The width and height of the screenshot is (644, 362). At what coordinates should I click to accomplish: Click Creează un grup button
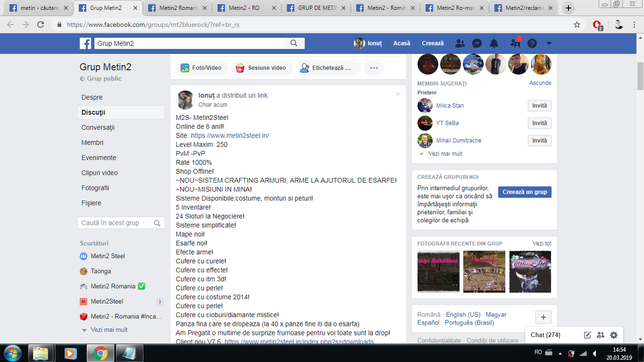click(525, 192)
